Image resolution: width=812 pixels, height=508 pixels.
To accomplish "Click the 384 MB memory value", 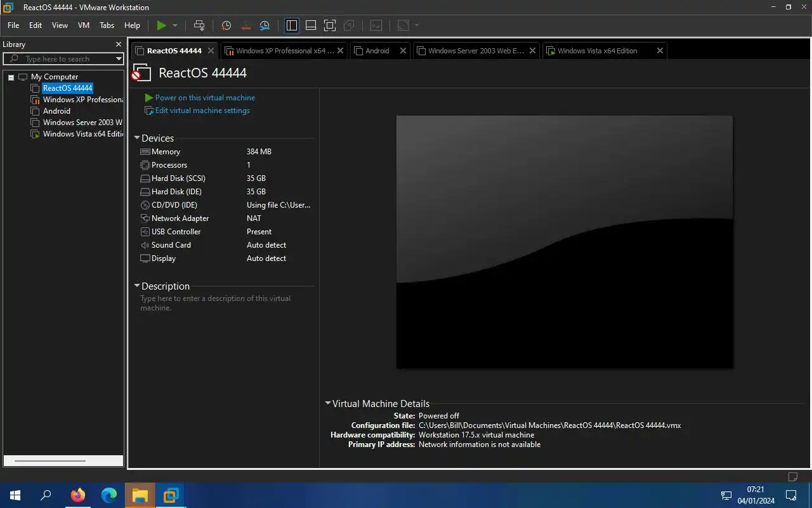I will click(x=259, y=152).
